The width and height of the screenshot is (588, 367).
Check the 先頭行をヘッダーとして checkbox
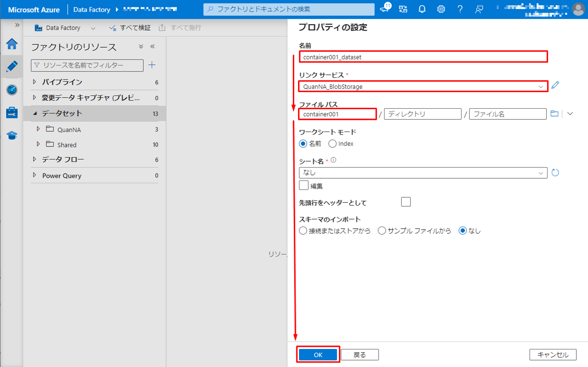coord(406,202)
